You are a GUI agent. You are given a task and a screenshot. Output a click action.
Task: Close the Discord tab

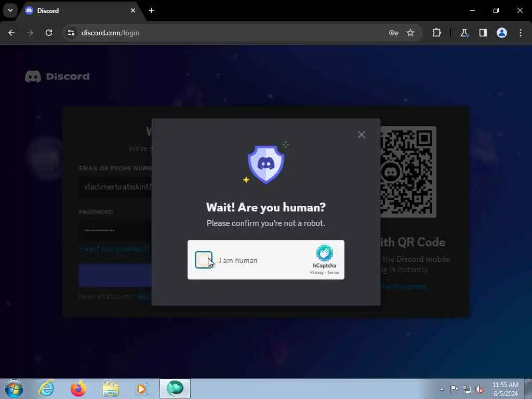[x=133, y=10]
